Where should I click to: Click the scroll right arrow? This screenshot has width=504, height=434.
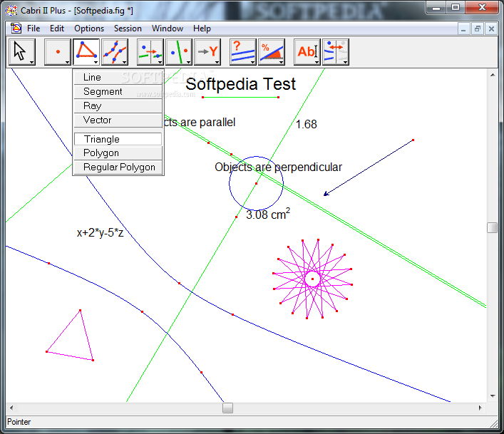(x=480, y=408)
